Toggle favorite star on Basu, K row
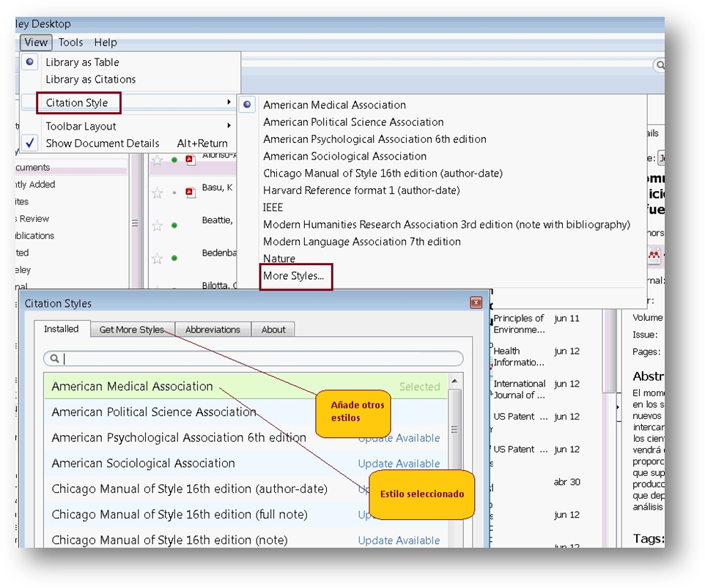The image size is (705, 588). [x=157, y=193]
